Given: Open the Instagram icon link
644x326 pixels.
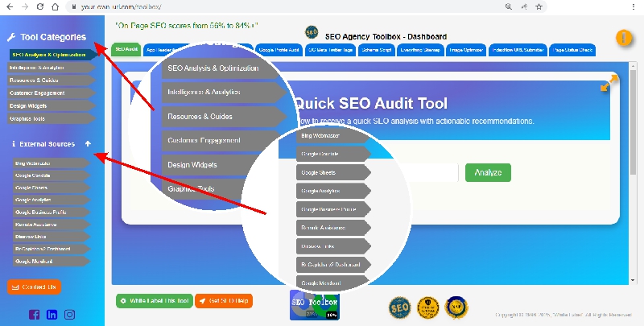Looking at the screenshot, I should coord(70,315).
